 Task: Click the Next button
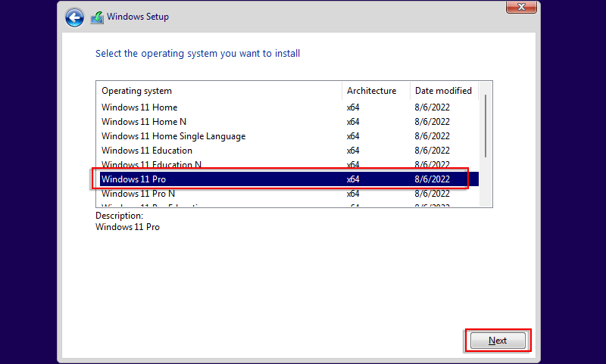point(498,341)
